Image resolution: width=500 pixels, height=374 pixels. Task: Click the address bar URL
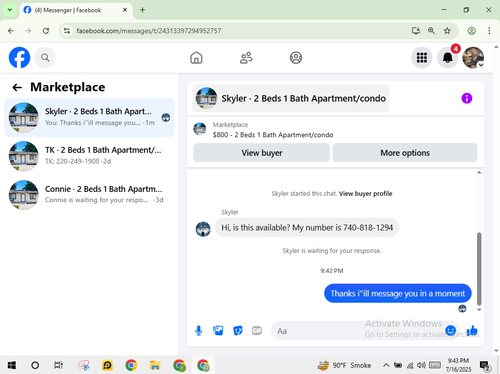coord(149,31)
